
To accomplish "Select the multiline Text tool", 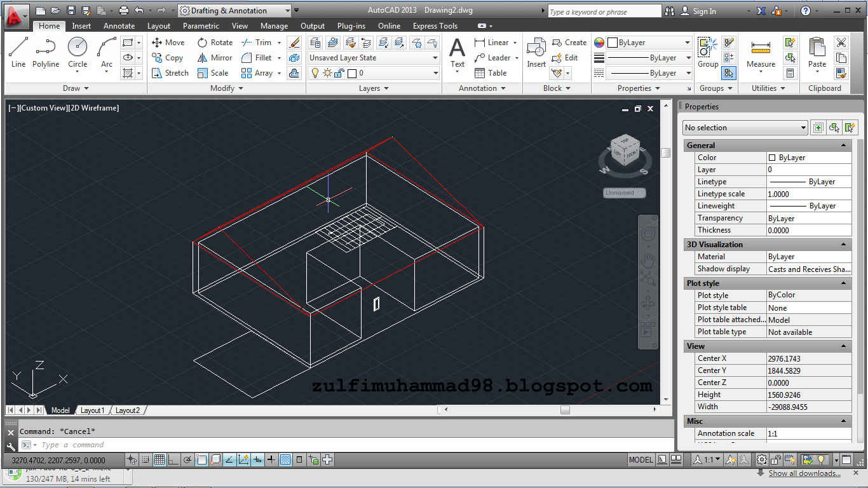I will pyautogui.click(x=457, y=52).
